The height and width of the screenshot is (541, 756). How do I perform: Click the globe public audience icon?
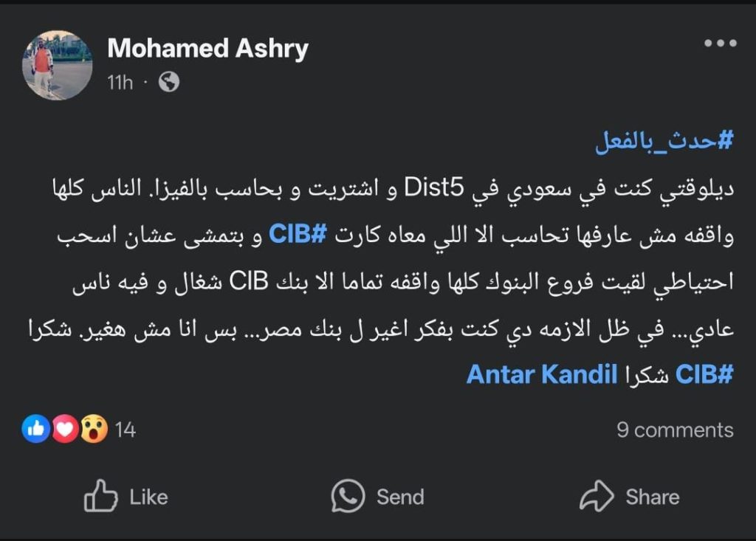169,82
